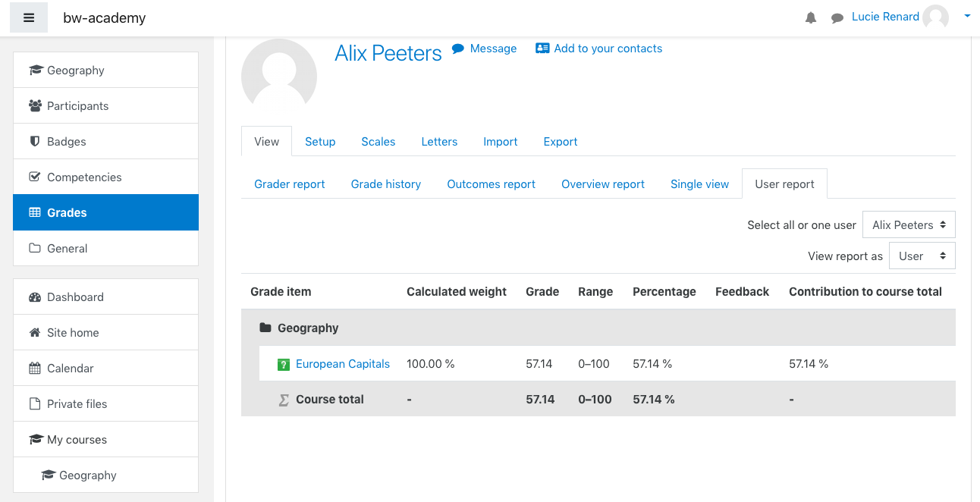
Task: Click the Geography folder icon in table
Action: 265,328
